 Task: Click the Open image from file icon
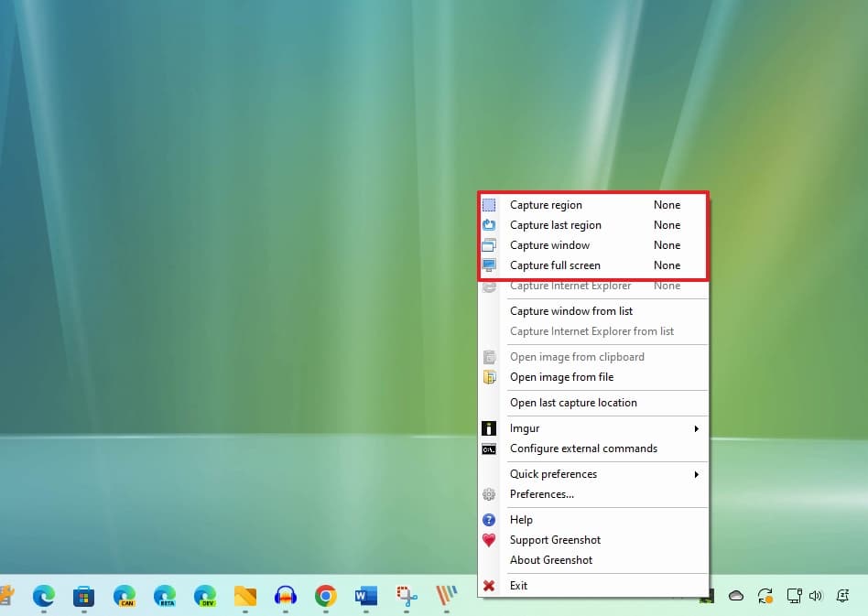pyautogui.click(x=489, y=377)
